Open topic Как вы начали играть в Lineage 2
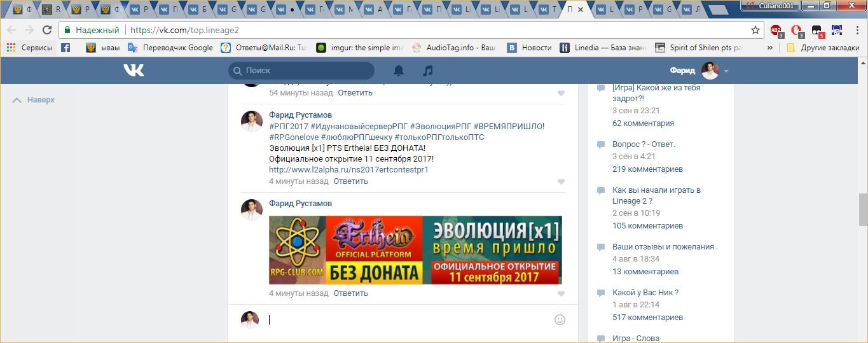This screenshot has width=868, height=343. point(656,195)
